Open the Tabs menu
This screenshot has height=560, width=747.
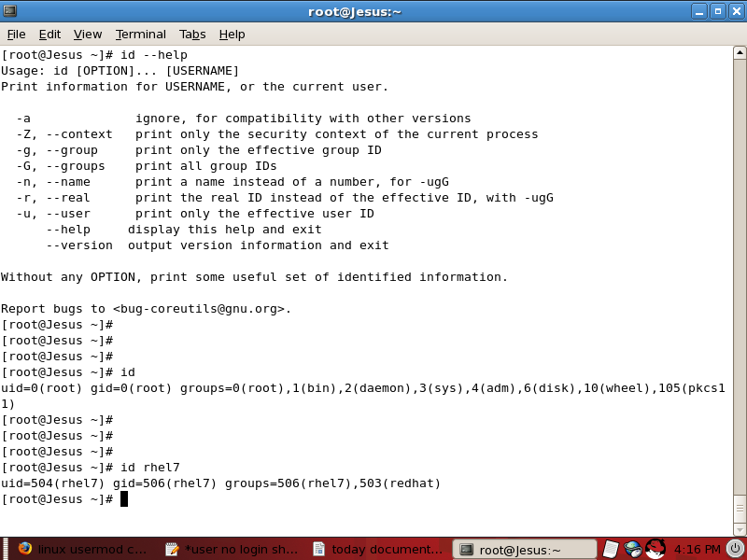click(192, 34)
